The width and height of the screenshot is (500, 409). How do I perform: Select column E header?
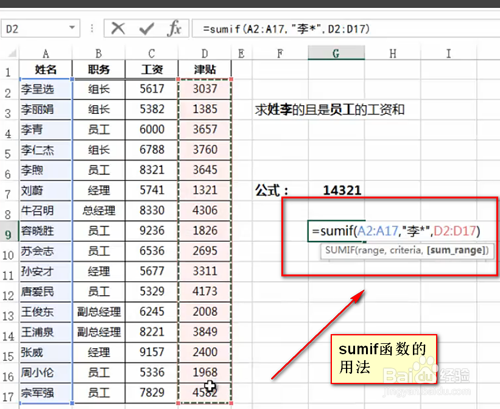(x=241, y=53)
